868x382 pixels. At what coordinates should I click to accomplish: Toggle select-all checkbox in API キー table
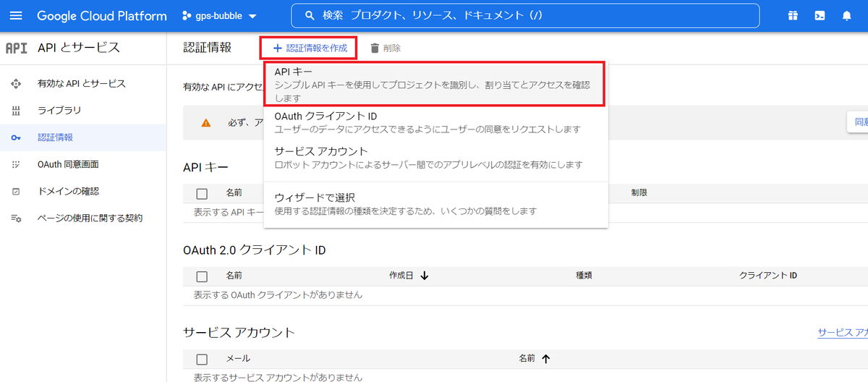202,194
